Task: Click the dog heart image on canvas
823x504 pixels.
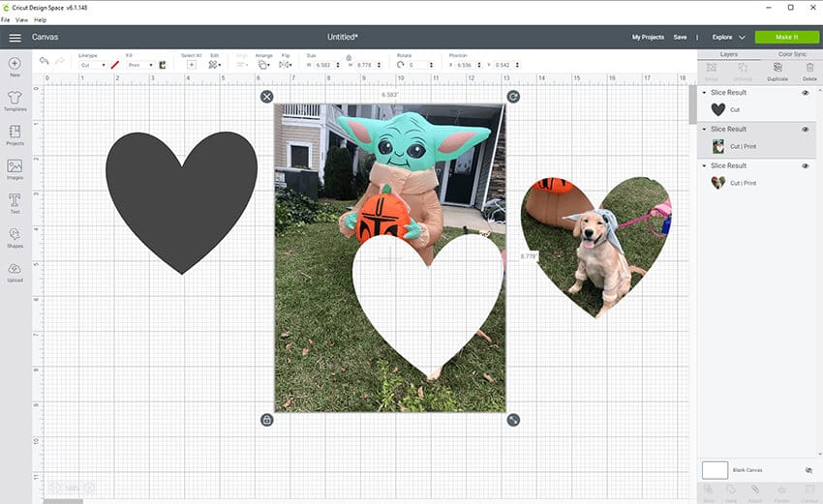Action: coord(596,247)
